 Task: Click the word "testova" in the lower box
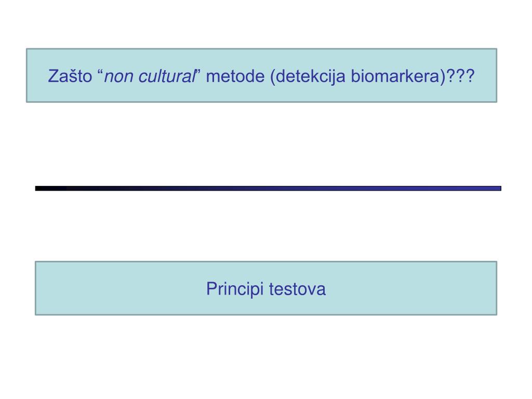[x=298, y=289]
